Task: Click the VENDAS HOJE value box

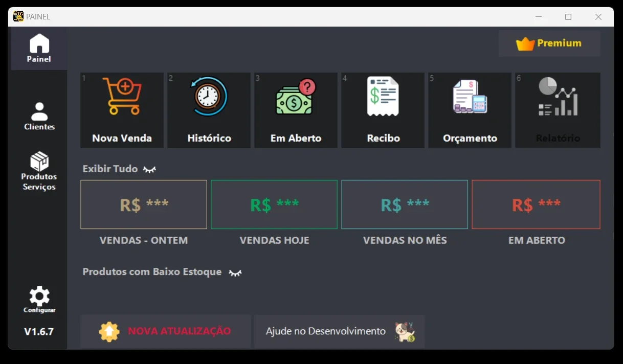Action: [x=274, y=204]
